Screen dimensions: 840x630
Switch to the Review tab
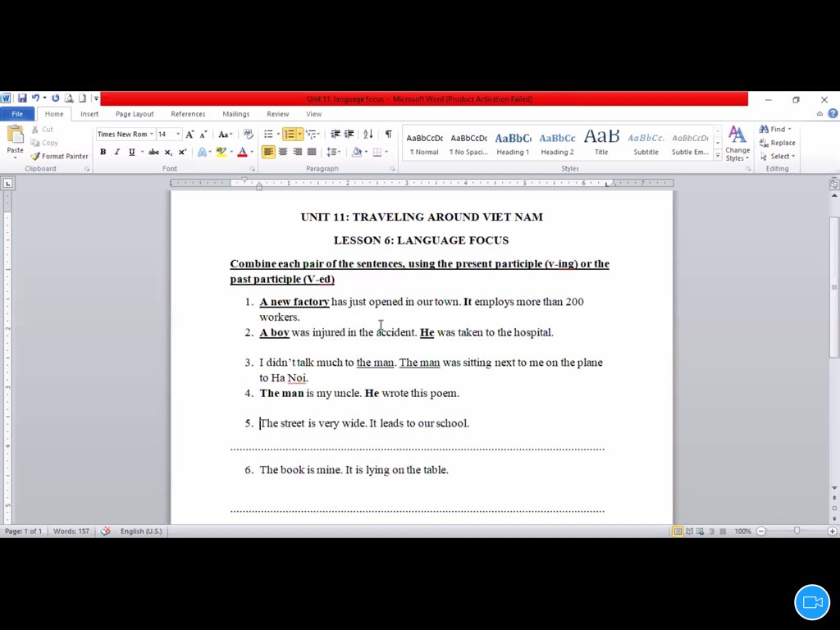[277, 113]
